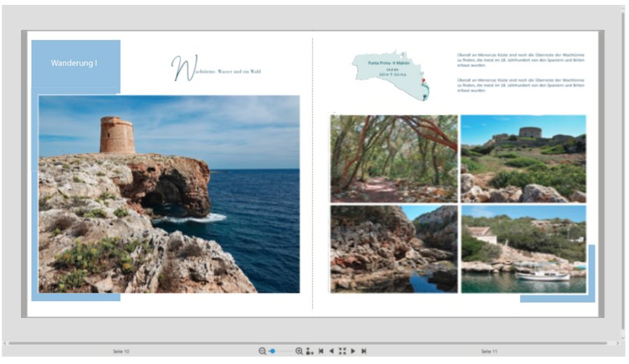Click the Seite 10 page label
This screenshot has height=364, width=629.
[x=121, y=351]
